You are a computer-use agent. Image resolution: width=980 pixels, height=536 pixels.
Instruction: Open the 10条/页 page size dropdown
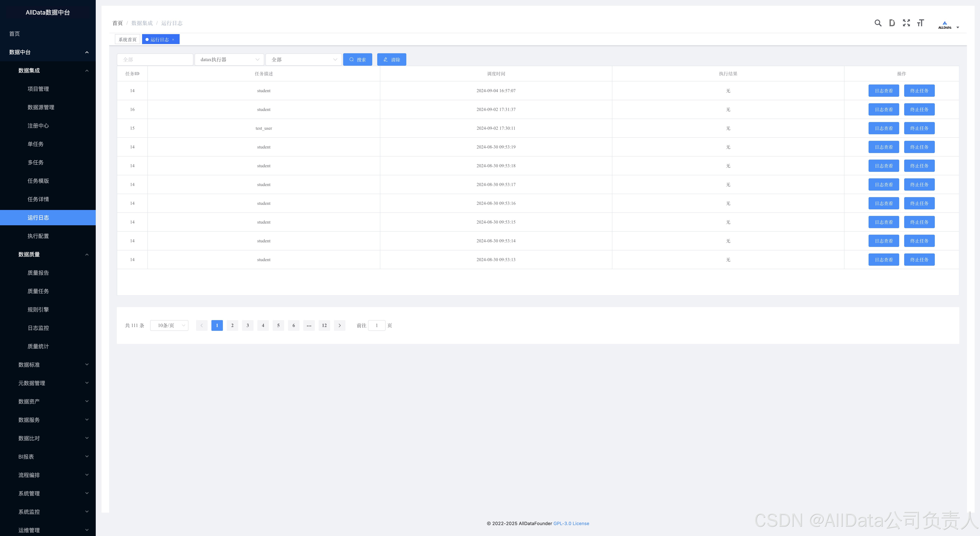point(169,325)
